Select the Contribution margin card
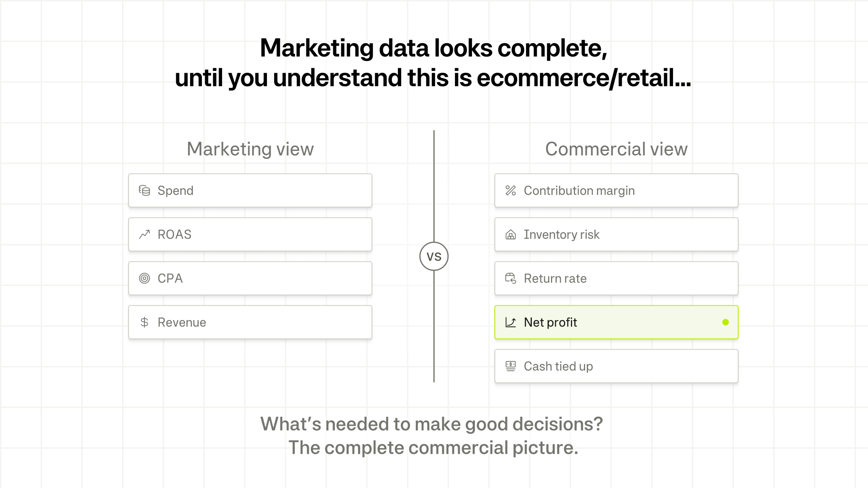The image size is (868, 488). coord(616,191)
